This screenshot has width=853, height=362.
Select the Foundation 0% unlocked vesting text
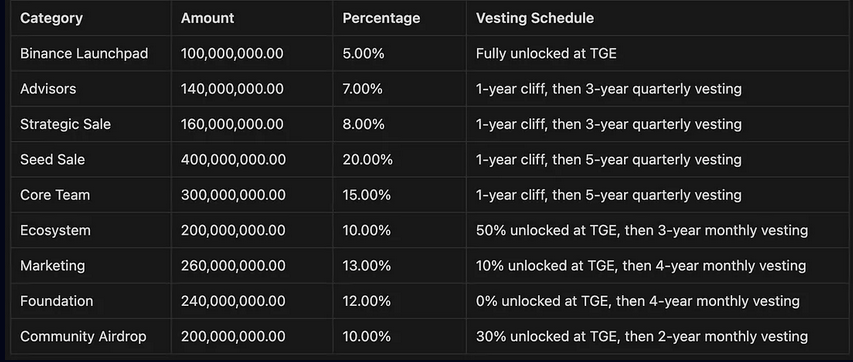click(638, 301)
